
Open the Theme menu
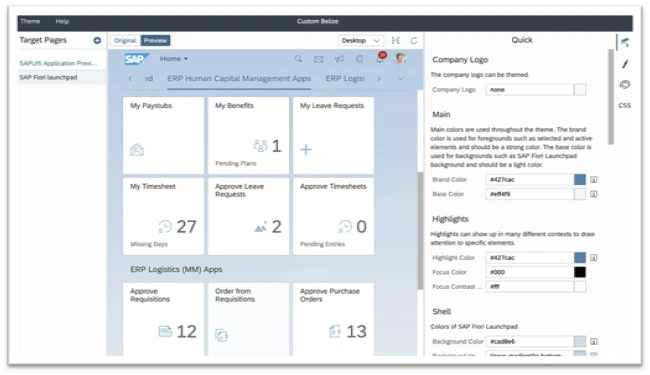tap(30, 21)
